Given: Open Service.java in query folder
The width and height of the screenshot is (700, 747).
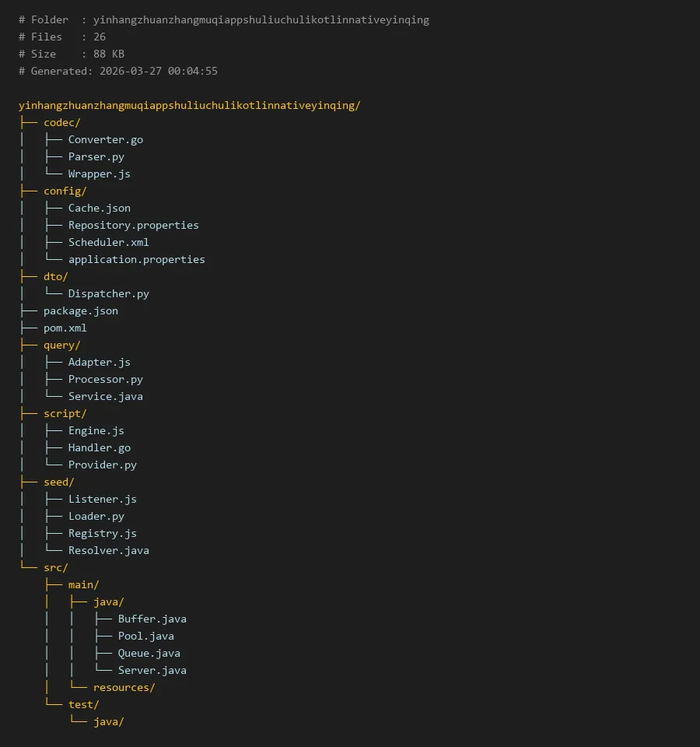Looking at the screenshot, I should tap(105, 396).
